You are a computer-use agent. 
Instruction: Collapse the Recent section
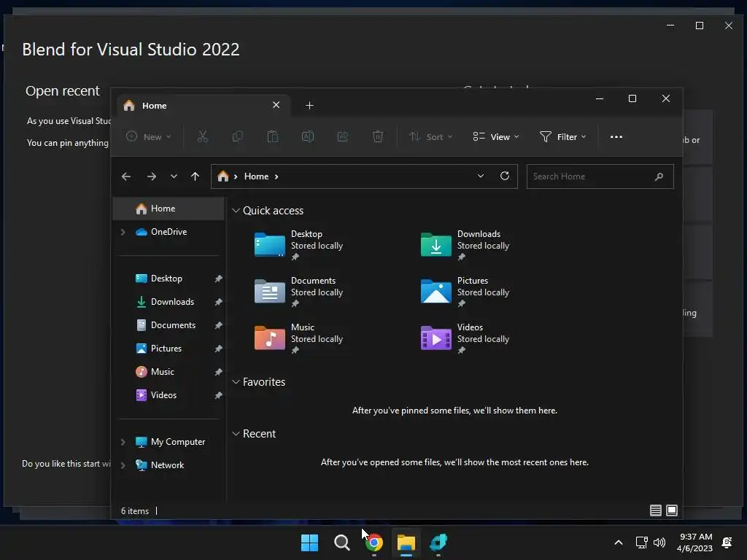pos(236,434)
